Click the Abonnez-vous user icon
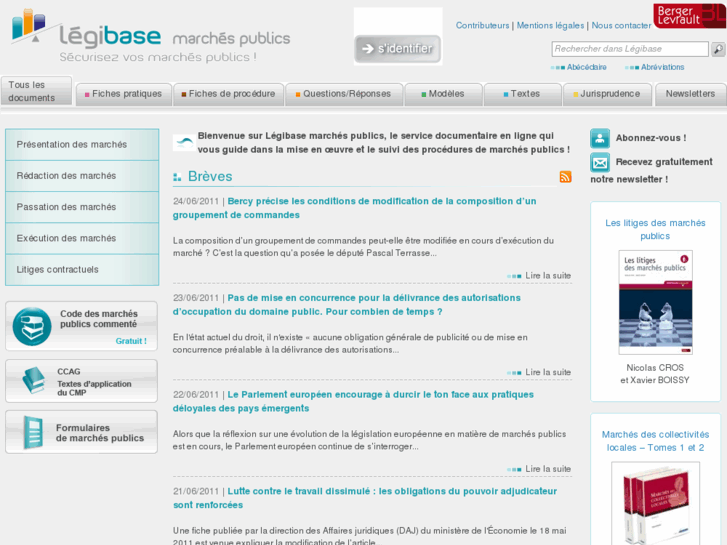This screenshot has width=727, height=545. (x=599, y=138)
